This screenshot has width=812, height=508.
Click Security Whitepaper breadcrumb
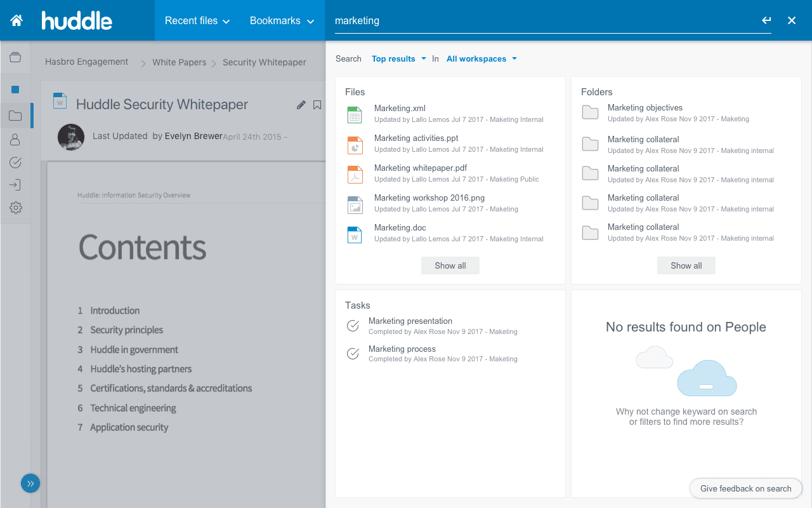(x=265, y=62)
